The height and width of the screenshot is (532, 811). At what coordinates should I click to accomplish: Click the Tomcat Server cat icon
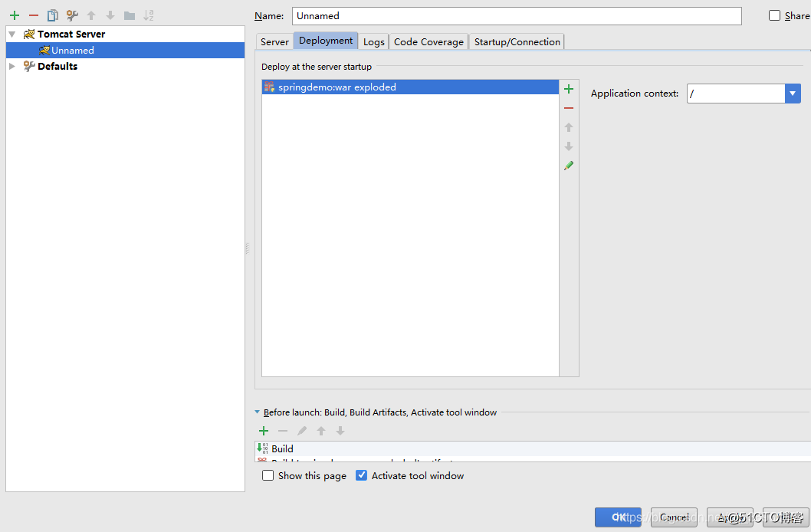[29, 34]
